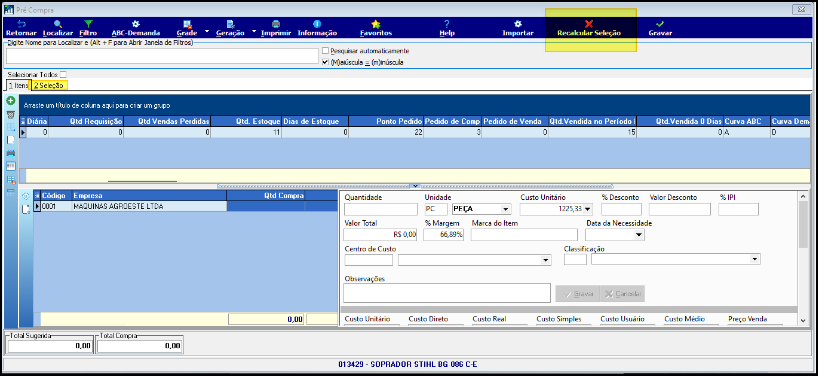
Task: Click the Qtd Compra column header
Action: click(266, 196)
